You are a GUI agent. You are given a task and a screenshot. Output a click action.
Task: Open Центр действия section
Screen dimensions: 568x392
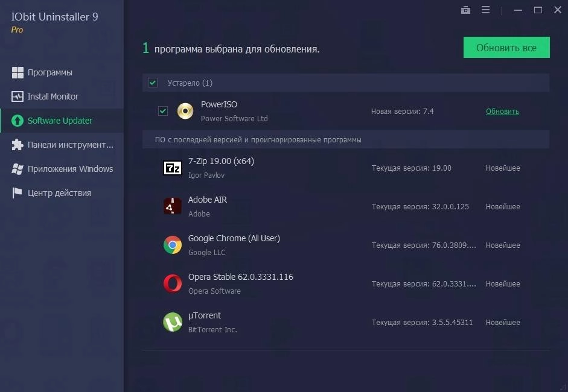(59, 193)
